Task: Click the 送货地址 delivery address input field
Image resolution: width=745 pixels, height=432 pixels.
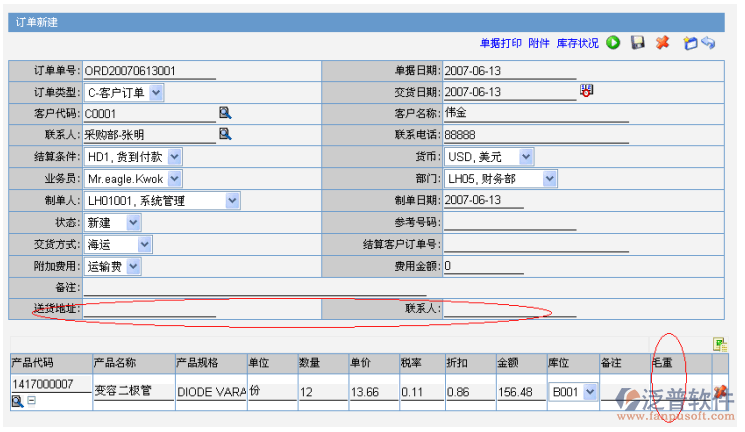Action: point(150,309)
